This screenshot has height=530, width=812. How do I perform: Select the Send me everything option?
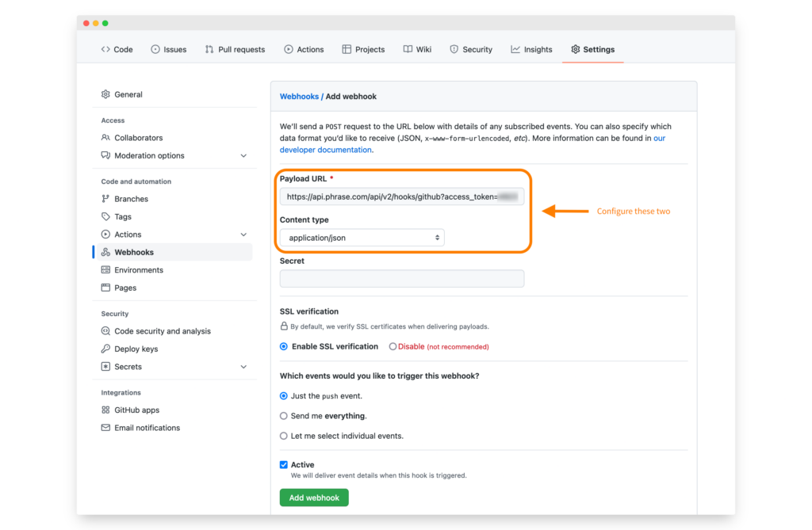pyautogui.click(x=283, y=415)
